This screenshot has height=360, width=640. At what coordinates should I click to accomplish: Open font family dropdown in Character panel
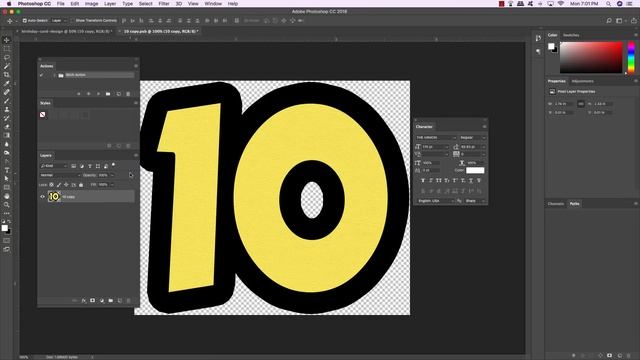[436, 138]
